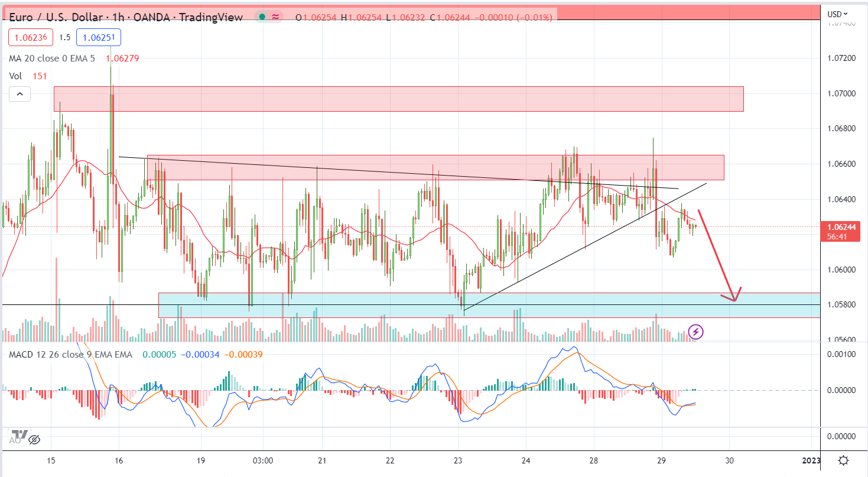Click the MACD line value −0.00034

point(200,354)
